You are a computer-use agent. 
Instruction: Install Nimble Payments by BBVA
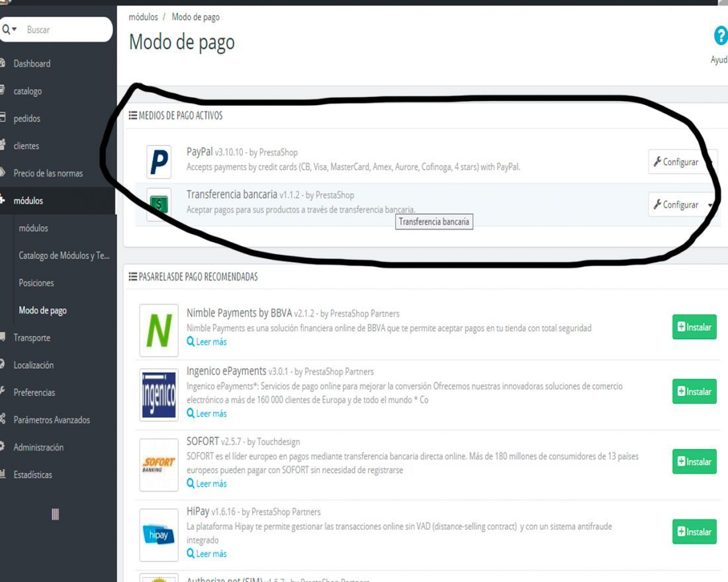click(694, 327)
